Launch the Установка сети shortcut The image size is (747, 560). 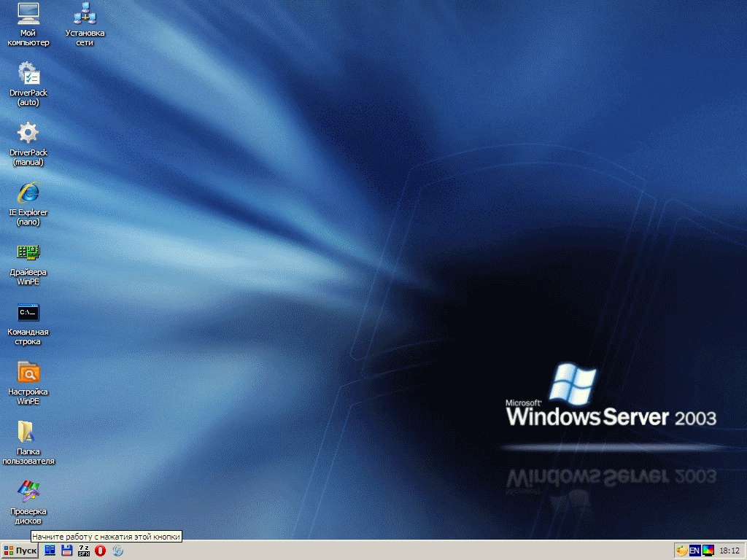pyautogui.click(x=85, y=24)
